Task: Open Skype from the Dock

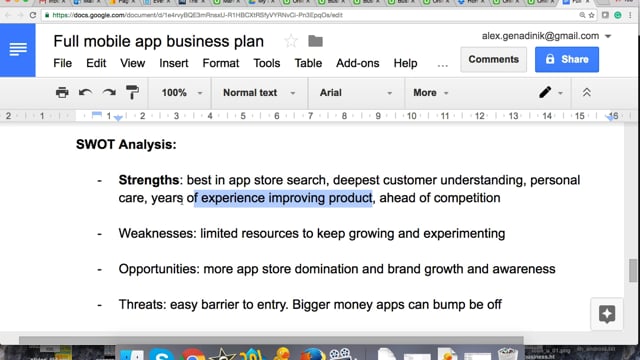Action: pos(162,354)
